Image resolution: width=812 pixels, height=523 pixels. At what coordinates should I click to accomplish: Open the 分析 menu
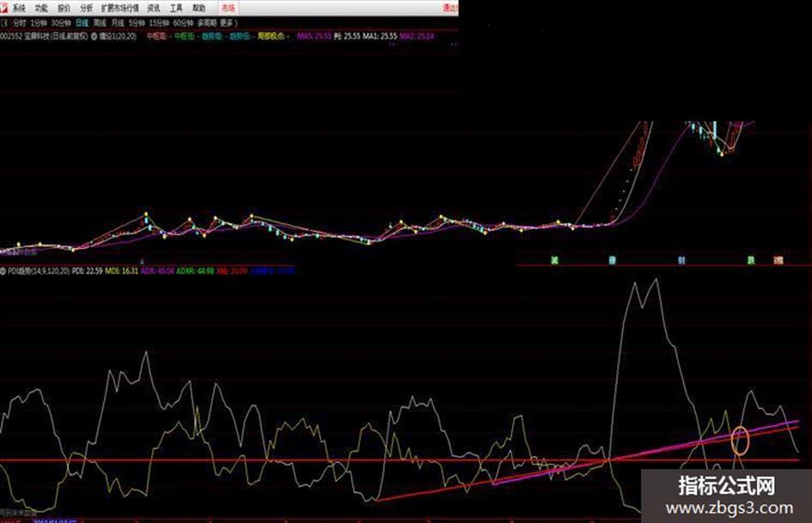point(86,7)
